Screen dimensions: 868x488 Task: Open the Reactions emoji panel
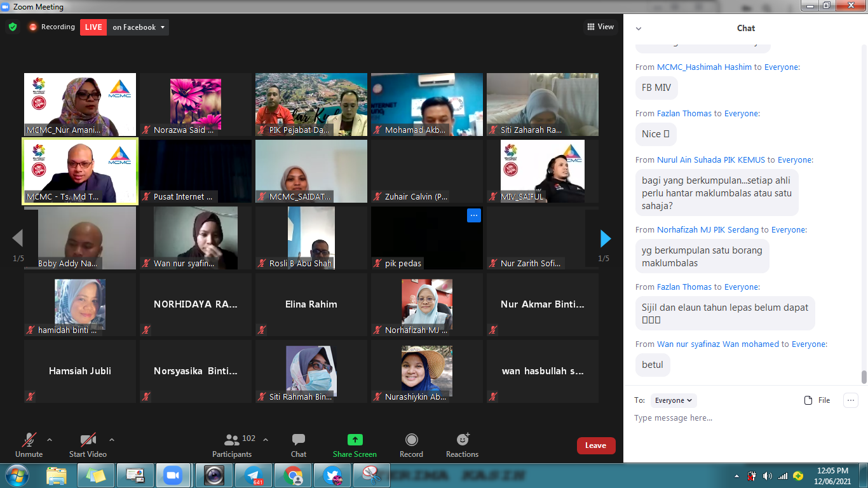[x=462, y=440]
